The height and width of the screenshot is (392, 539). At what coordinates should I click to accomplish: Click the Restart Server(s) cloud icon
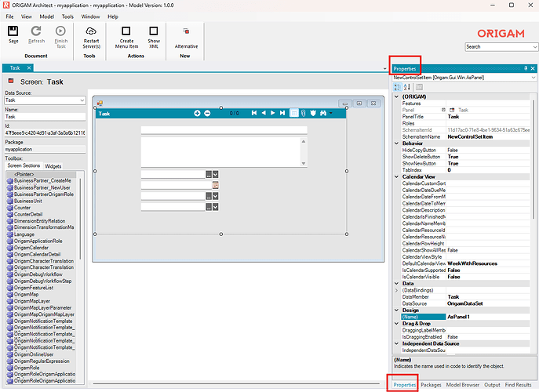[x=91, y=31]
